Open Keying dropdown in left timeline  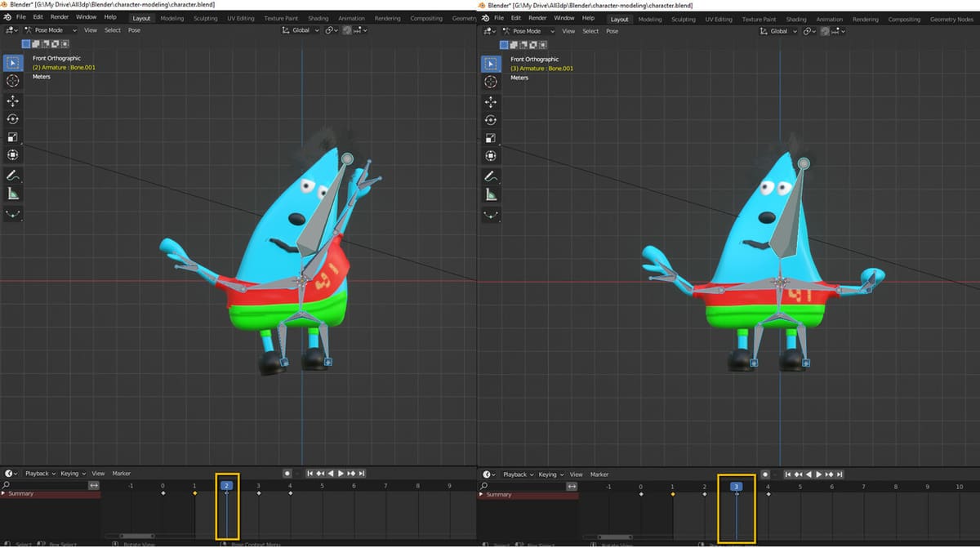point(72,473)
